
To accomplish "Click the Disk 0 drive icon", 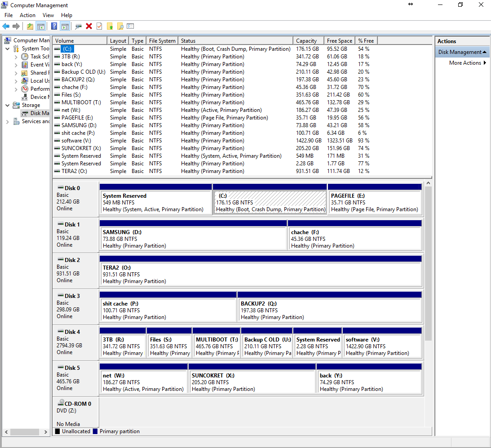I will point(61,187).
